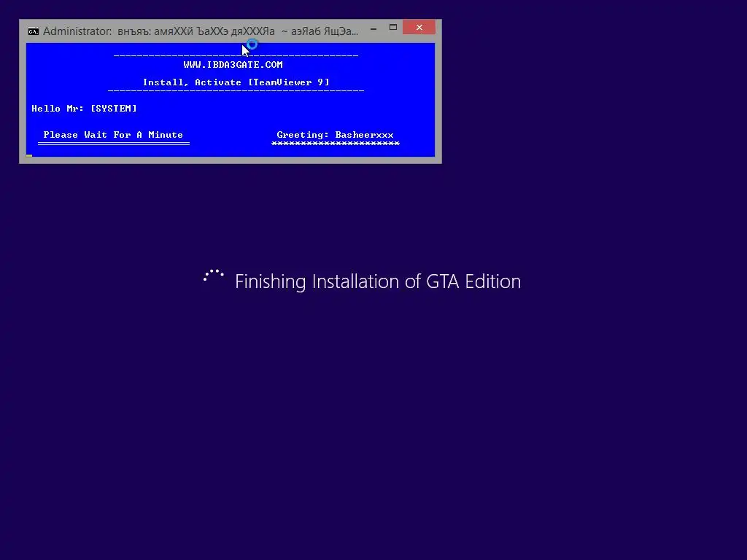Image resolution: width=747 pixels, height=560 pixels.
Task: Click the Please Wait For A Minute text
Action: [113, 135]
